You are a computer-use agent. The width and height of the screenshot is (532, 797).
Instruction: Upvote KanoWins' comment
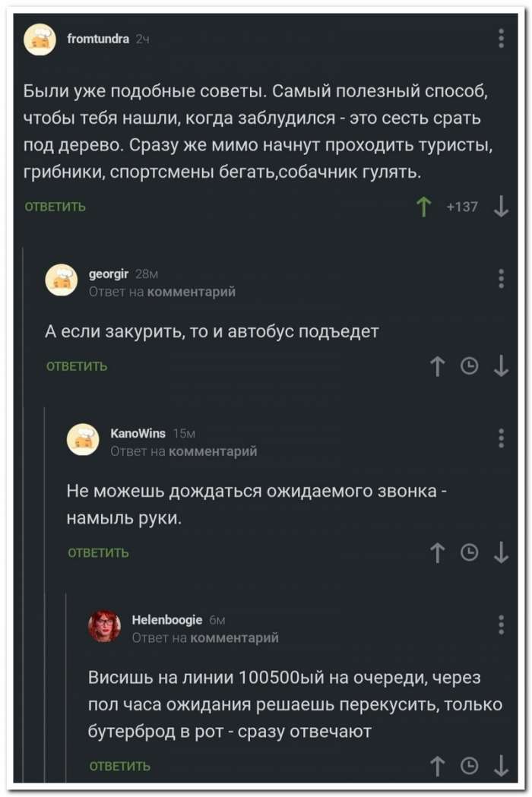click(438, 552)
